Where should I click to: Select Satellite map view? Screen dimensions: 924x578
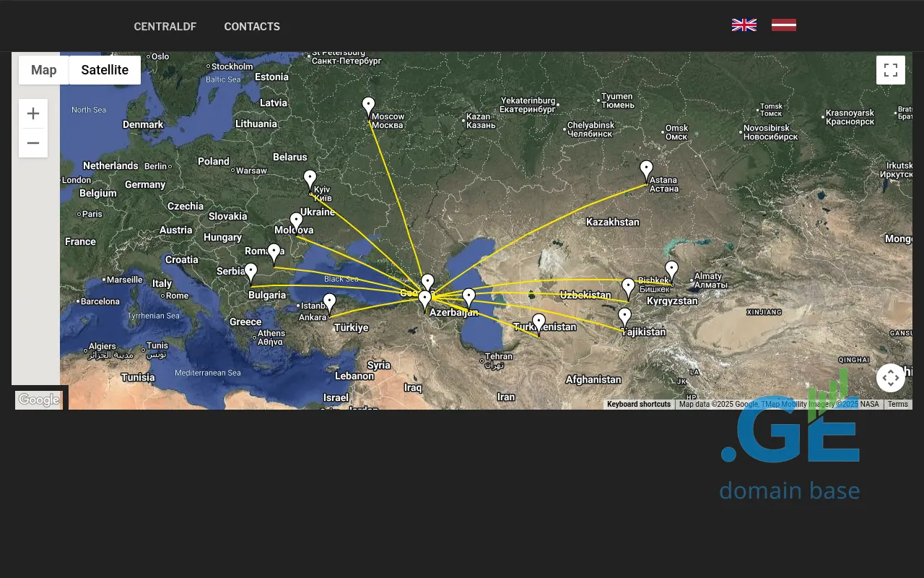105,70
